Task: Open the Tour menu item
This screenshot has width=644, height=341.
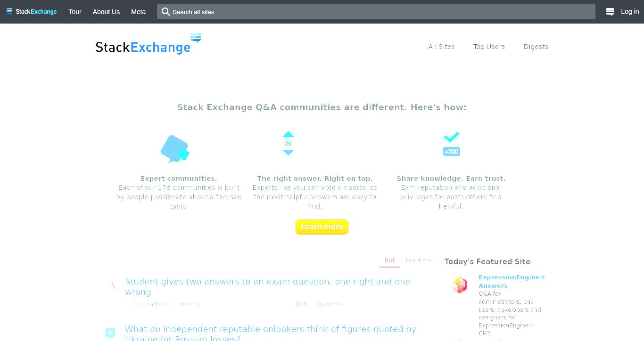Action: click(75, 12)
